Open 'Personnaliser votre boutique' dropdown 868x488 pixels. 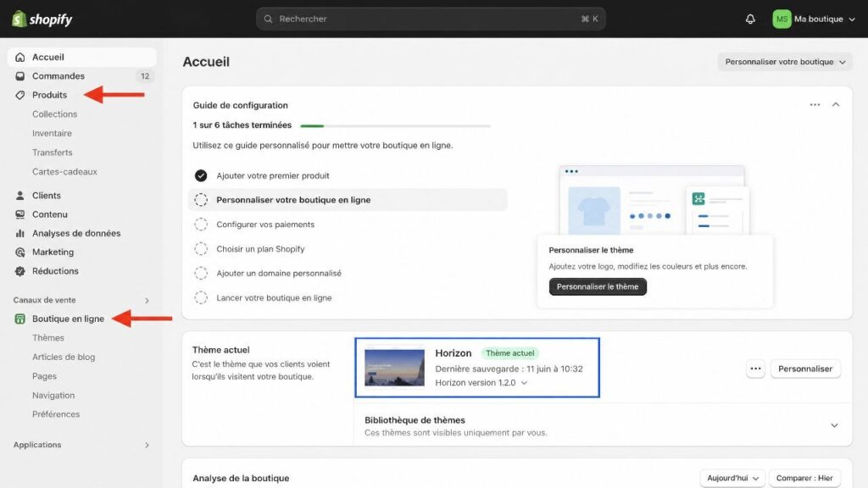pos(785,62)
